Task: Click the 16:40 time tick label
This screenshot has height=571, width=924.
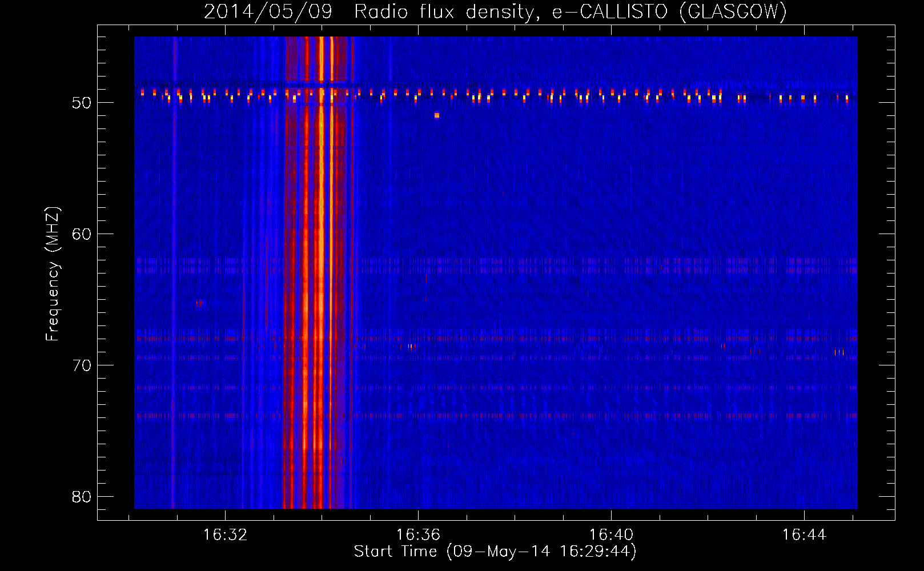Action: click(611, 535)
